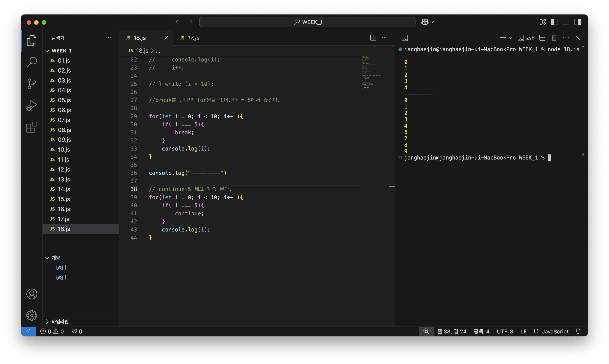The height and width of the screenshot is (364, 609).
Task: Go back with the left navigation arrow
Action: pos(178,22)
